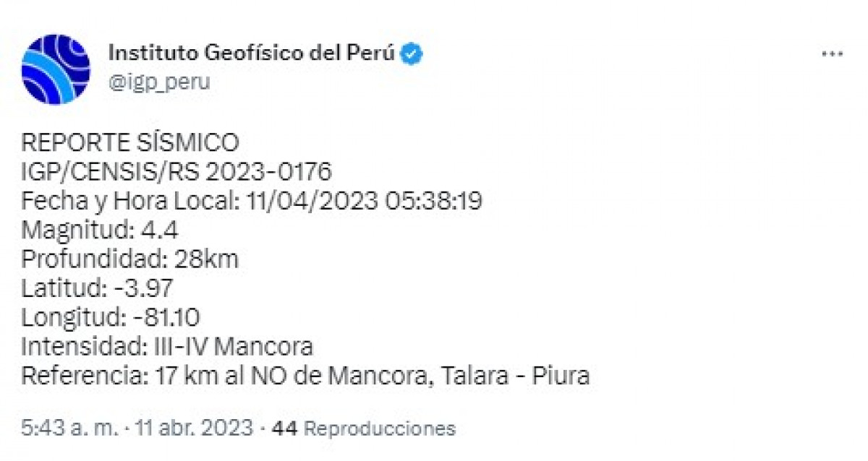
Task: Click the Profundidad: 28km line
Action: click(129, 259)
